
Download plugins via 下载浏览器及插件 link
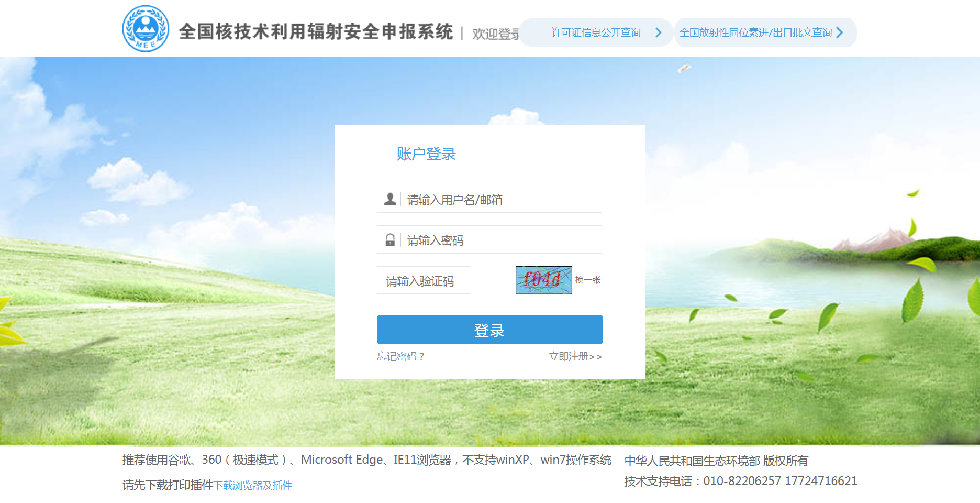[254, 485]
